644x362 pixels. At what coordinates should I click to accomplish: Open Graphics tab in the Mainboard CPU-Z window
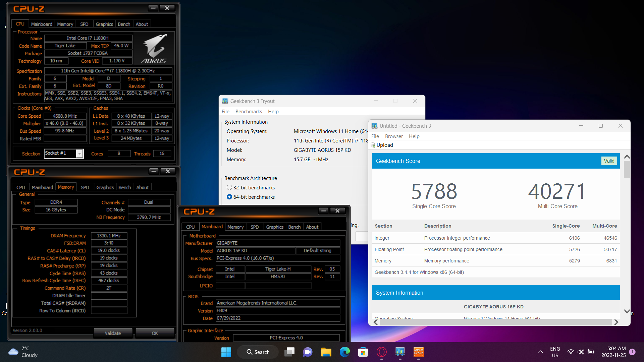[275, 227]
